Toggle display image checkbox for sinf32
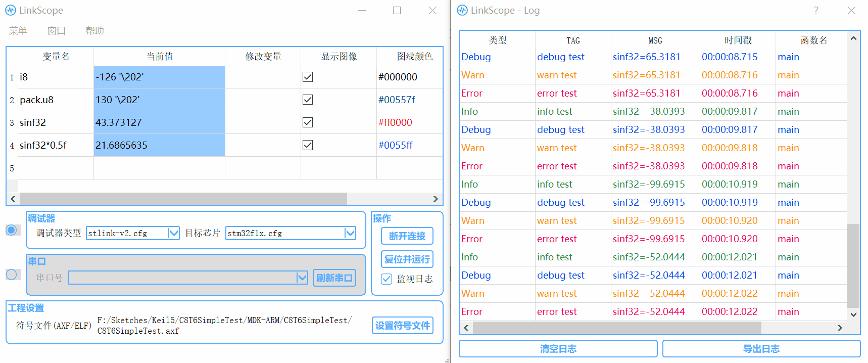 click(x=308, y=122)
